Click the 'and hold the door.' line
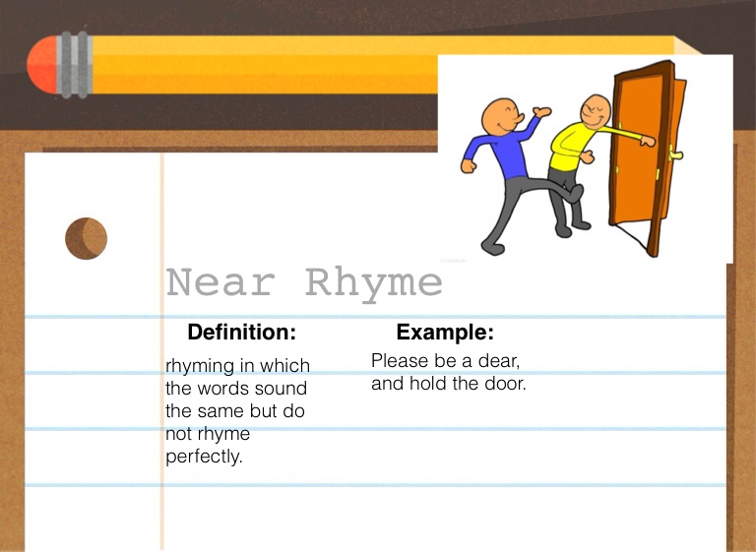This screenshot has height=552, width=756. [448, 384]
